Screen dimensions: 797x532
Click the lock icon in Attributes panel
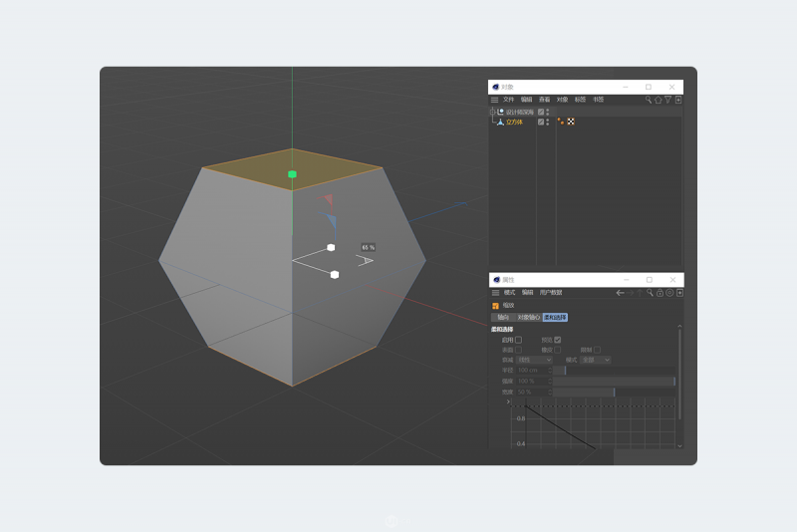pyautogui.click(x=660, y=293)
